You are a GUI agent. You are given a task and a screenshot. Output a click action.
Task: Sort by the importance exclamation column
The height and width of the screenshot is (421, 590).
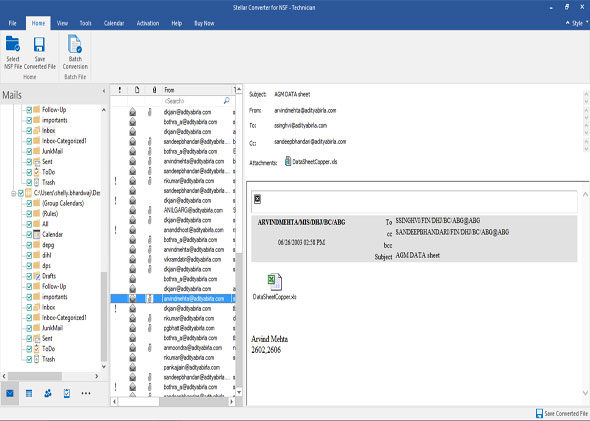pyautogui.click(x=120, y=90)
